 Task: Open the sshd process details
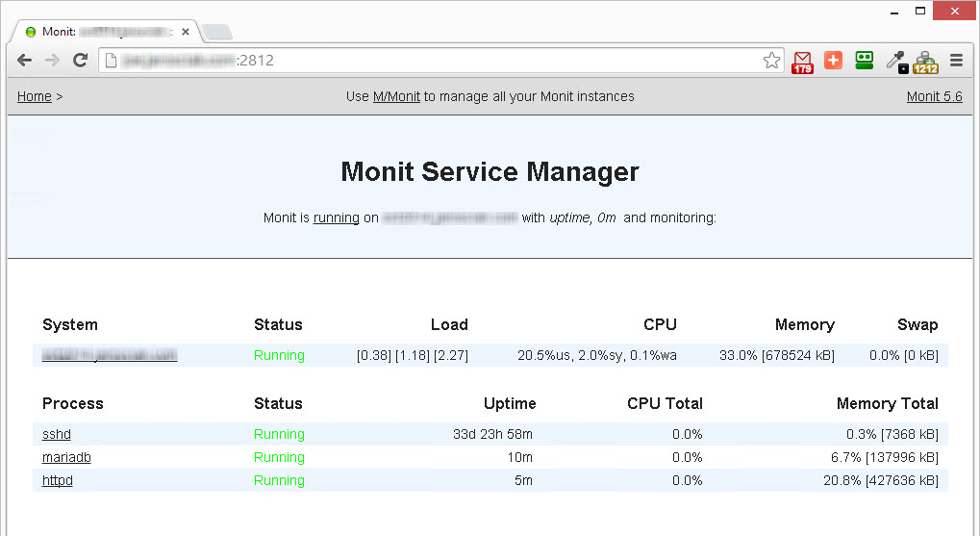(x=56, y=434)
